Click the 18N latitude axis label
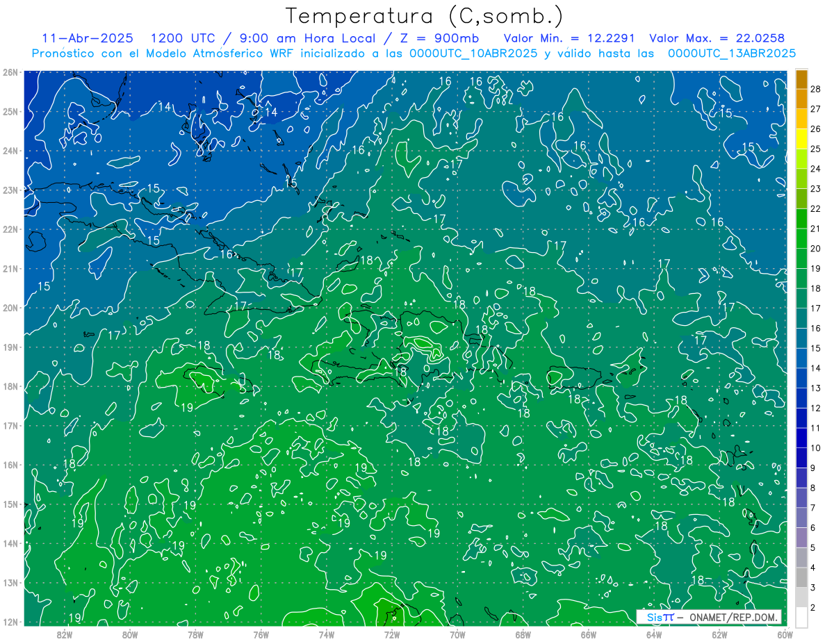 click(x=10, y=386)
